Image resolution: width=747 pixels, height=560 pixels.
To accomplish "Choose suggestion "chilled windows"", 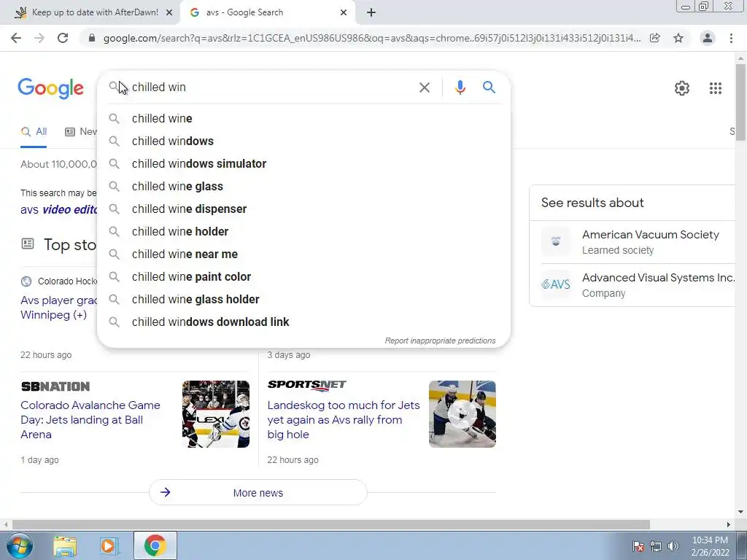I will (303, 141).
